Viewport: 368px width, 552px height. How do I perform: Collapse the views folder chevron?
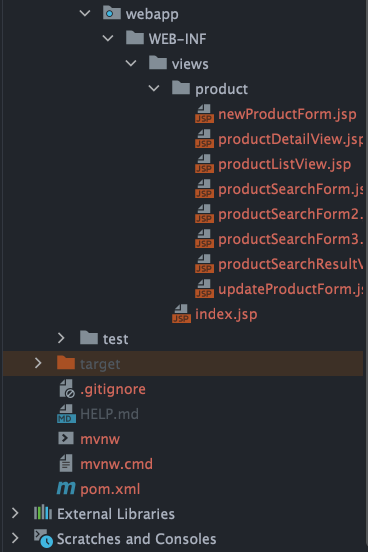tap(131, 63)
